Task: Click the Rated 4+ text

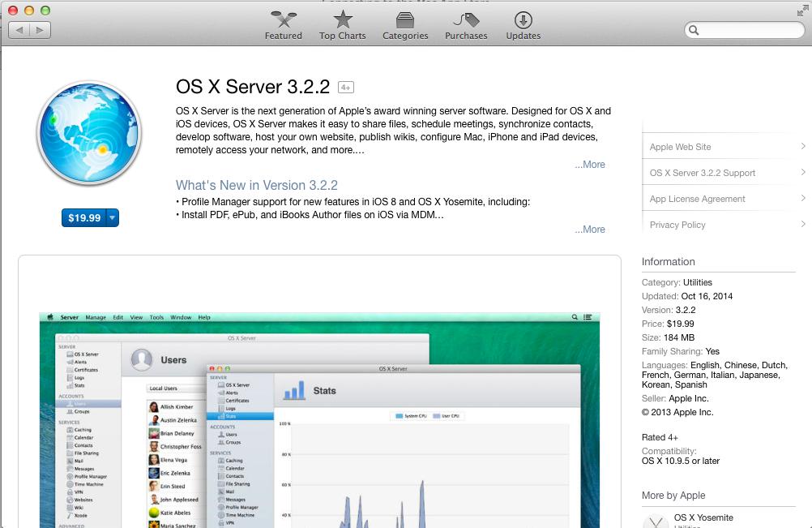Action: pos(660,437)
